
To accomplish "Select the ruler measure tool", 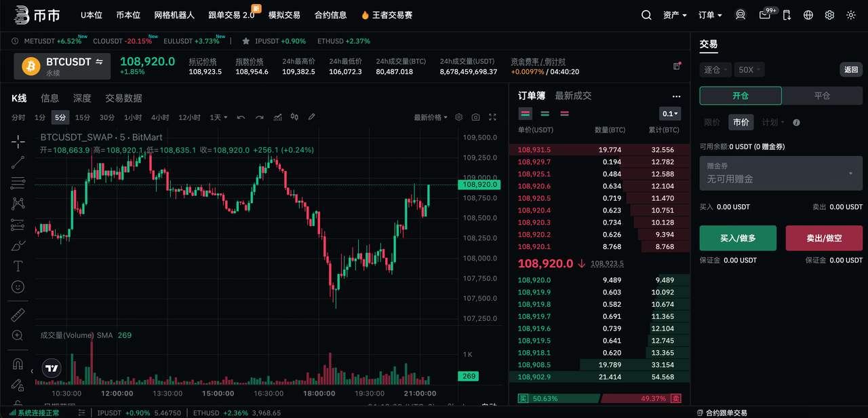I will pyautogui.click(x=18, y=315).
